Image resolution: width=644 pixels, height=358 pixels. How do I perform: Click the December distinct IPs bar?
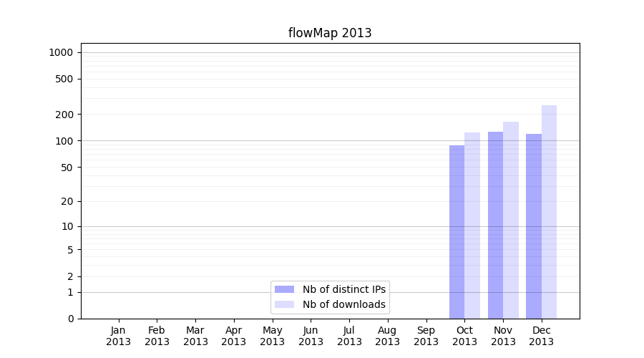tap(534, 226)
